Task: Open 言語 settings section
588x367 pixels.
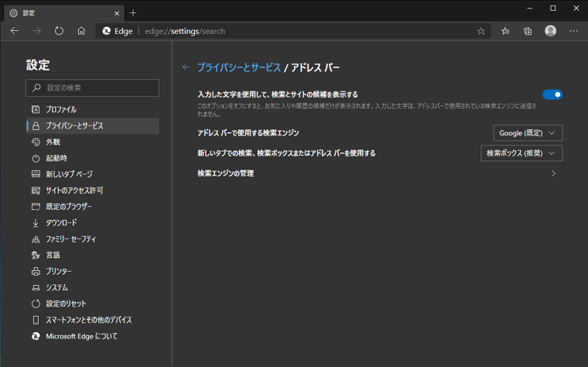Action: (x=92, y=256)
